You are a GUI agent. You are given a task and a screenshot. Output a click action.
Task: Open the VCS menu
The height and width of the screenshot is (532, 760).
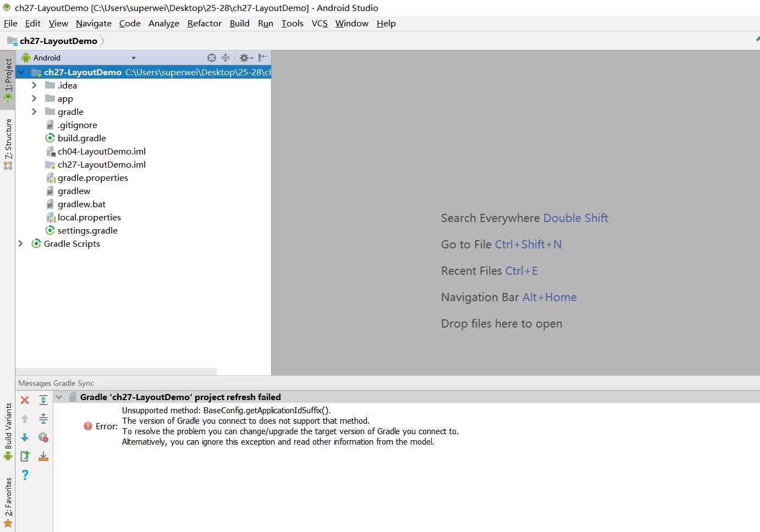(x=320, y=23)
